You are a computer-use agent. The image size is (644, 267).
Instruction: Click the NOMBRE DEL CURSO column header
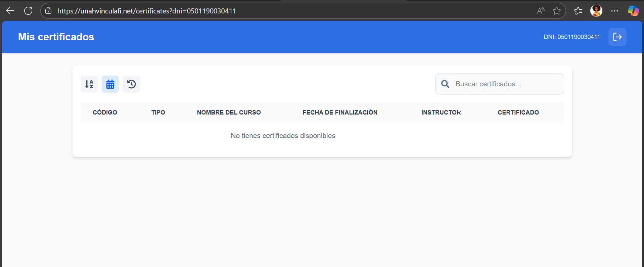[229, 113]
